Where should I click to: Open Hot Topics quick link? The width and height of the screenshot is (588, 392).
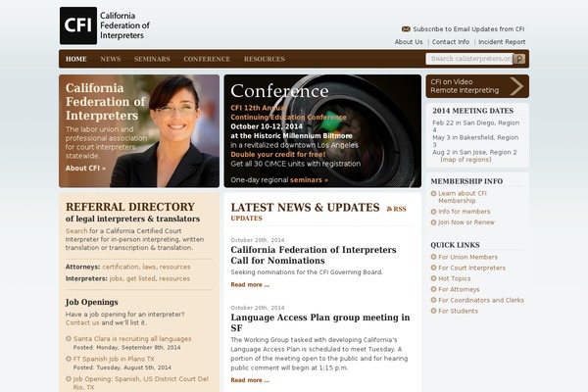pyautogui.click(x=454, y=278)
